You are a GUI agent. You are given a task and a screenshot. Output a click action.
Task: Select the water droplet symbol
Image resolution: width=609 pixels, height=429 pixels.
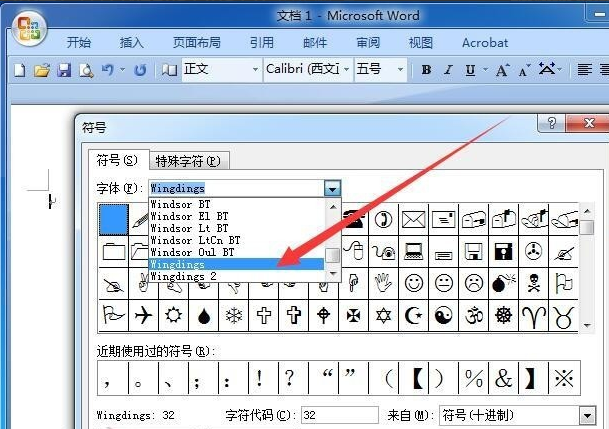pyautogui.click(x=204, y=315)
